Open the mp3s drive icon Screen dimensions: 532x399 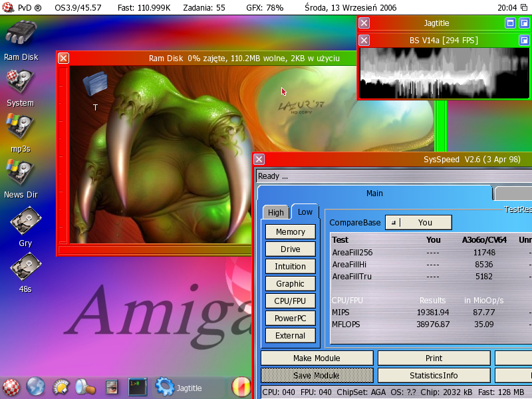20,126
